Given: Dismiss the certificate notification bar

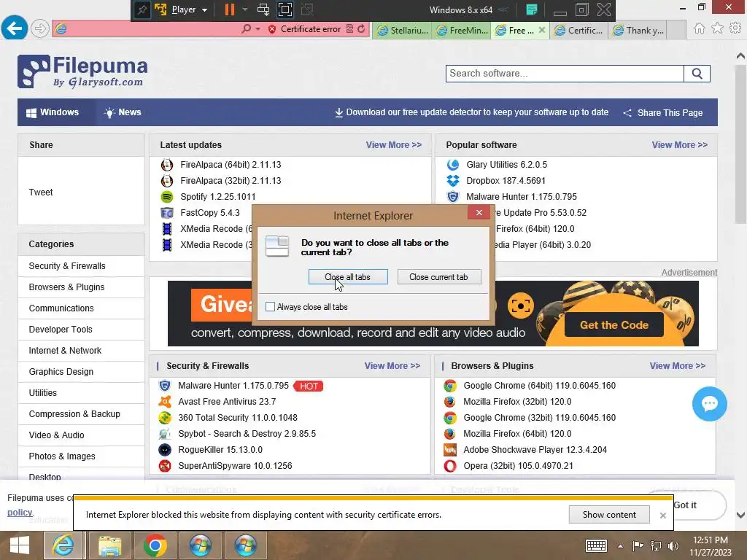Looking at the screenshot, I should click(662, 516).
